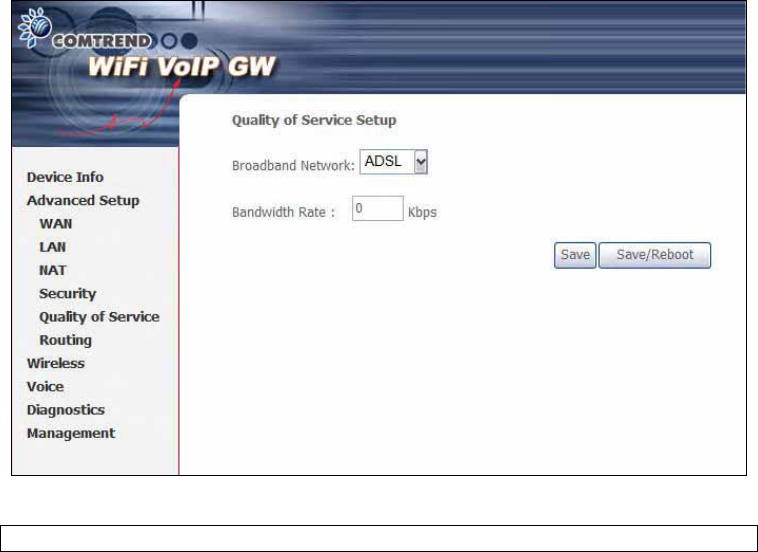The height and width of the screenshot is (552, 758).
Task: Open Advanced Setup in the sidebar
Action: [x=83, y=200]
